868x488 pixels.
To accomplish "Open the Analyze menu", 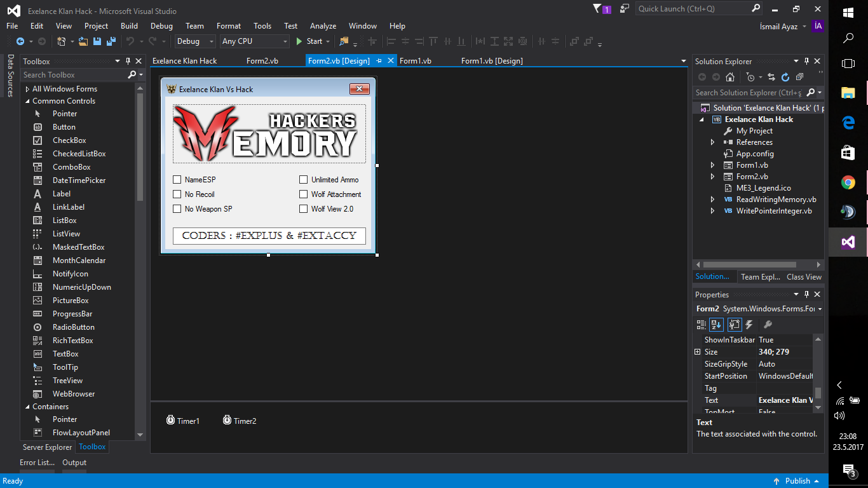I will click(323, 26).
